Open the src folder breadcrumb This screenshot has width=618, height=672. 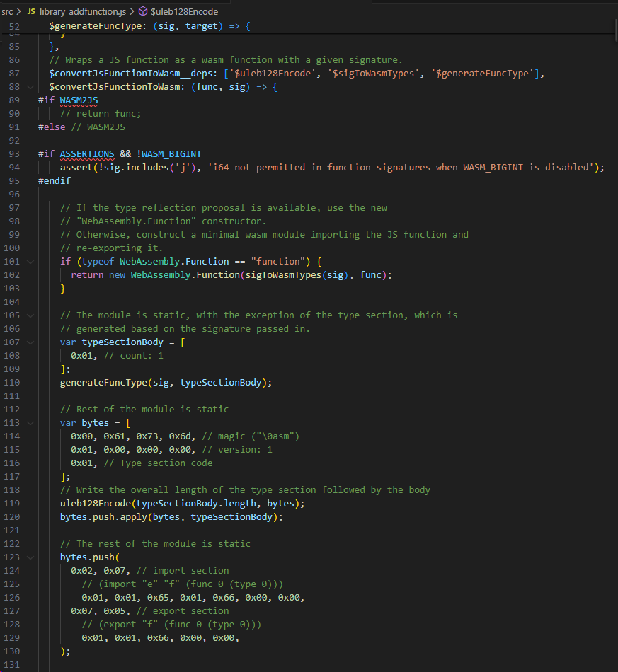tap(7, 11)
